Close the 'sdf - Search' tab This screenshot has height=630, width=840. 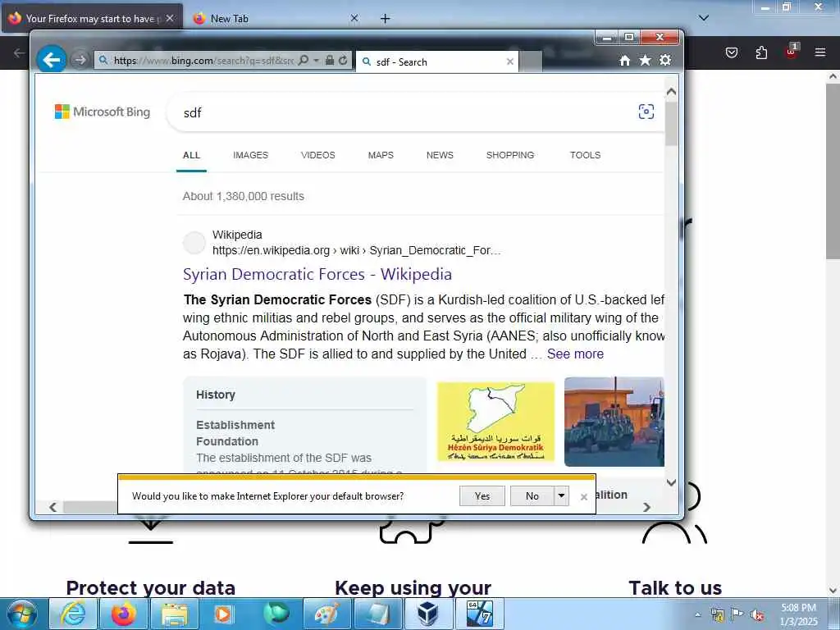pos(510,62)
